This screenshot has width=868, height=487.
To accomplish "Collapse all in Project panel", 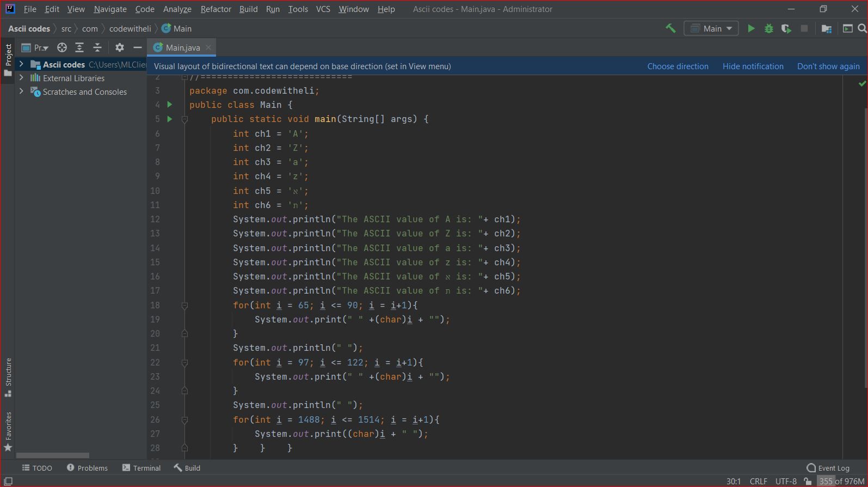I will click(97, 47).
